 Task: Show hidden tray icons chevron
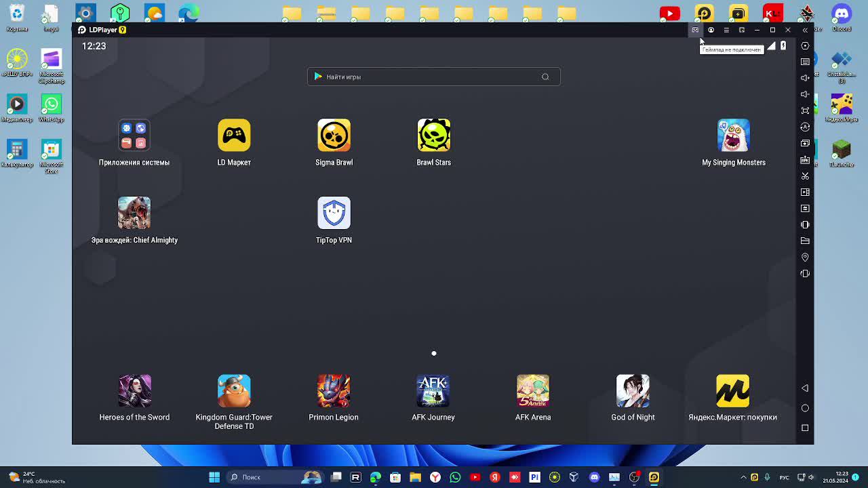pos(743,477)
